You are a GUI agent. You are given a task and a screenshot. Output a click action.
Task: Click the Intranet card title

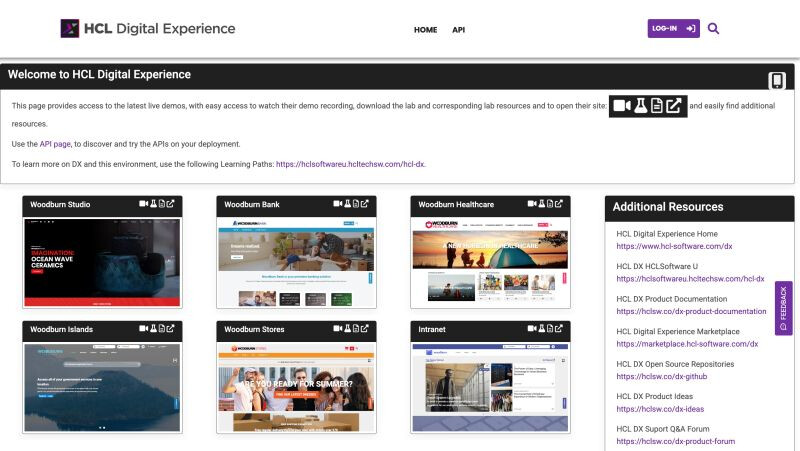click(432, 330)
